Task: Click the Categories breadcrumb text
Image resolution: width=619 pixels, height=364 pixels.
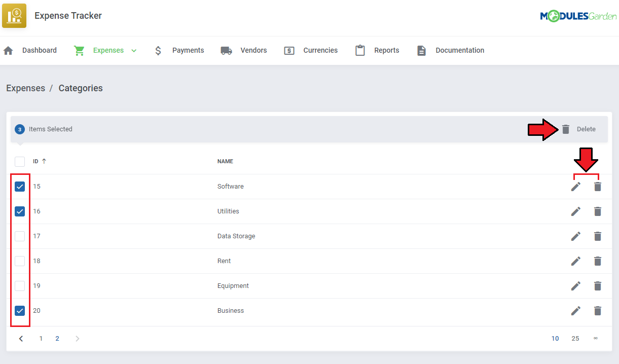Action: pos(81,88)
